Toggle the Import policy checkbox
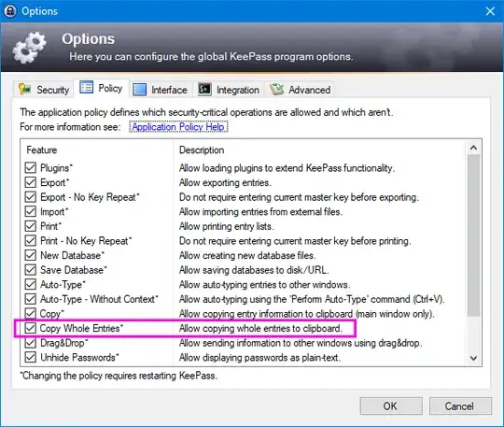 [31, 211]
